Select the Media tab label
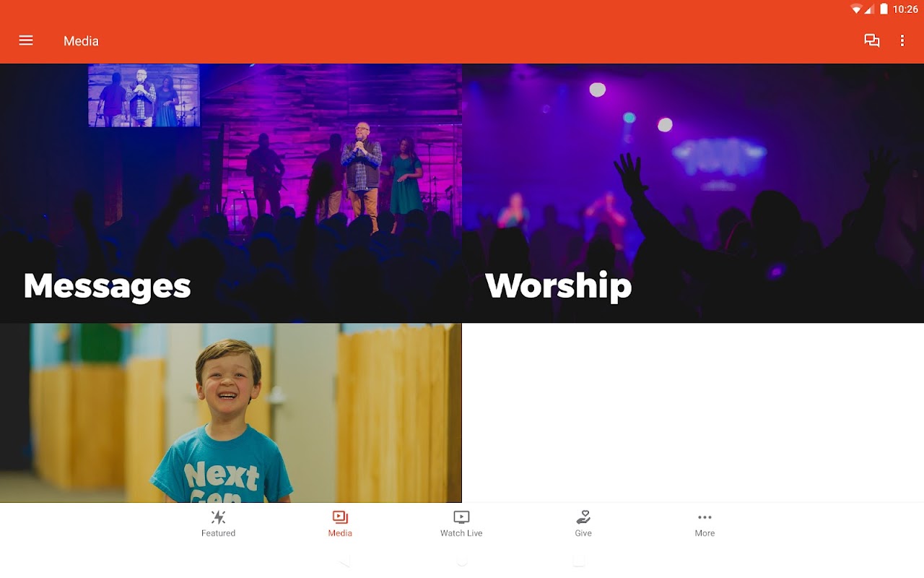This screenshot has height=578, width=924. point(340,533)
